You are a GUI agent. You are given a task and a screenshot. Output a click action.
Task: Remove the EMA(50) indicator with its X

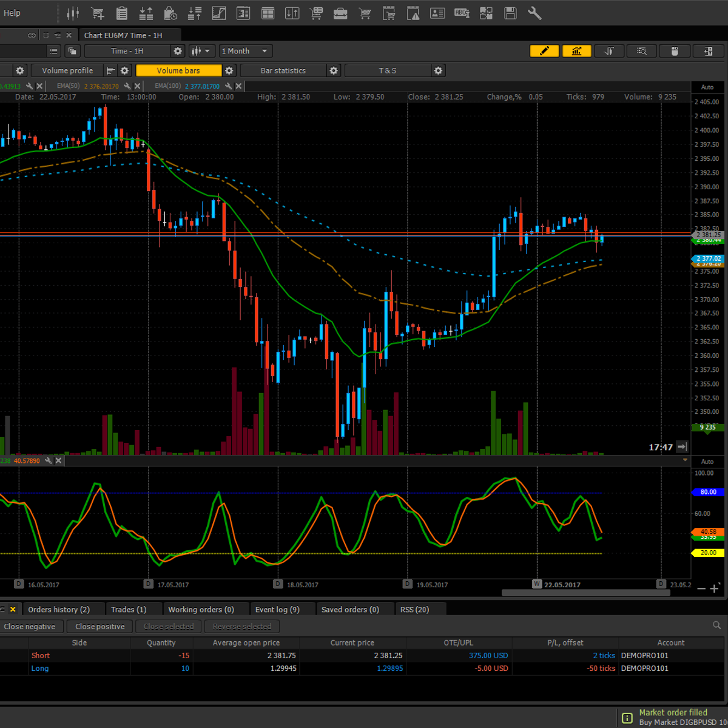pos(137,86)
